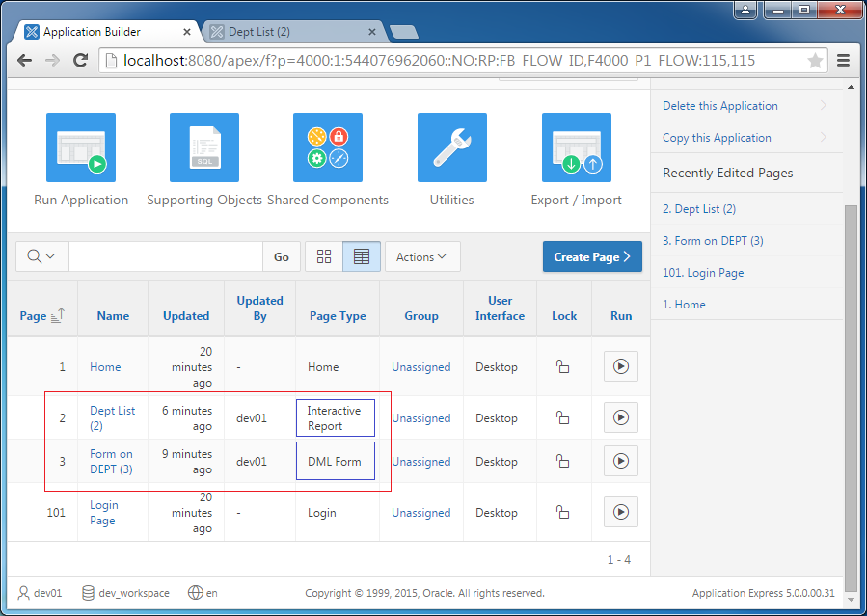Open the Chrome hamburger menu
867x616 pixels.
coord(843,60)
